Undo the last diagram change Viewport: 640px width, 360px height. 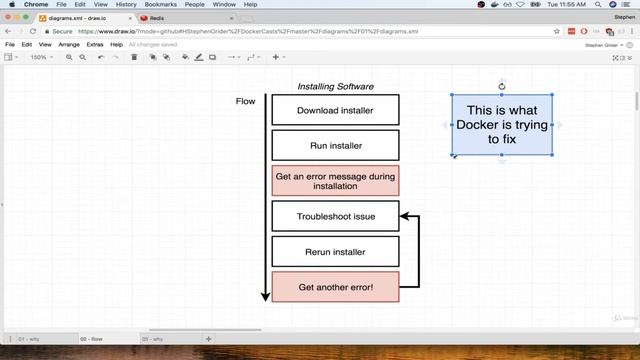[x=101, y=58]
